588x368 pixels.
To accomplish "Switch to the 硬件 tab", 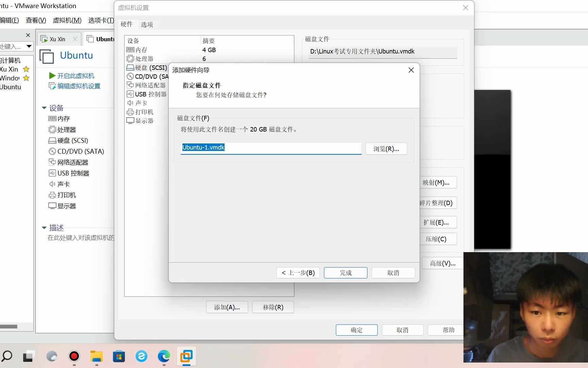I will tap(127, 24).
